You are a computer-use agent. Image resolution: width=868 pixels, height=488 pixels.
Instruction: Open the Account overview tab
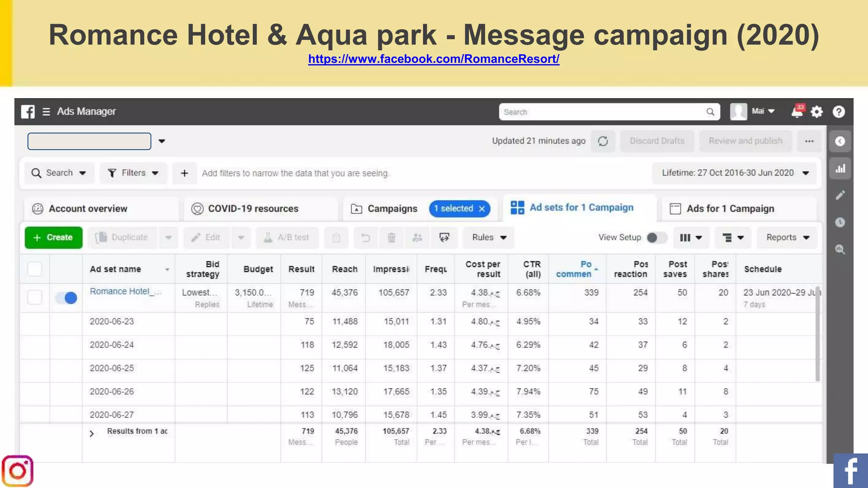click(x=87, y=208)
